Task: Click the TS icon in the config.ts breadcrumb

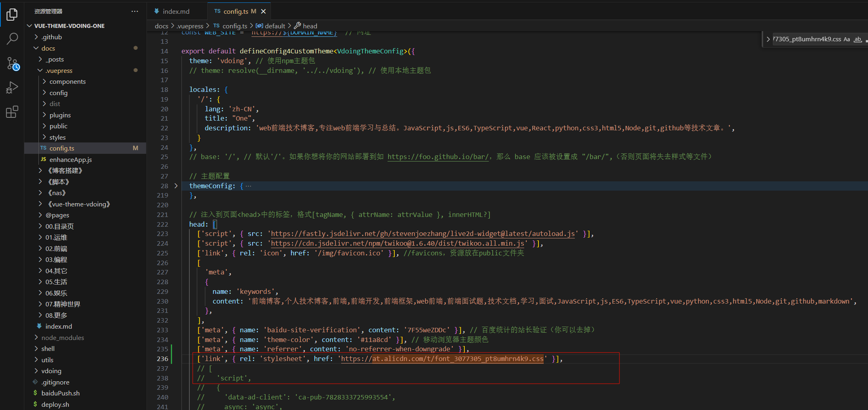Action: (217, 26)
